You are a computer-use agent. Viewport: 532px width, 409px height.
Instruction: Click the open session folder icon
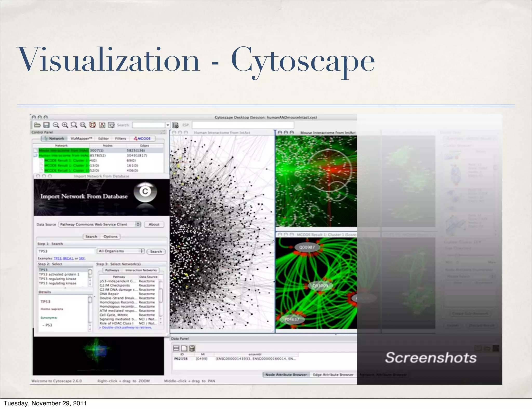[x=37, y=125]
